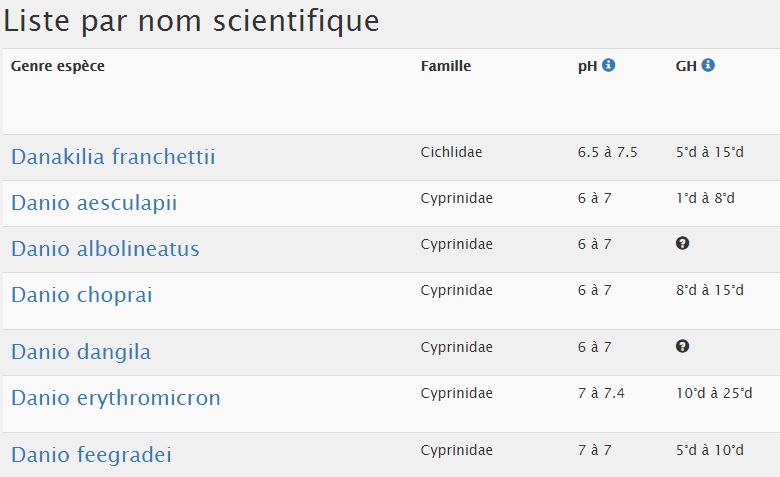The image size is (780, 477).
Task: Open Danio feegradei link
Action: pos(91,455)
